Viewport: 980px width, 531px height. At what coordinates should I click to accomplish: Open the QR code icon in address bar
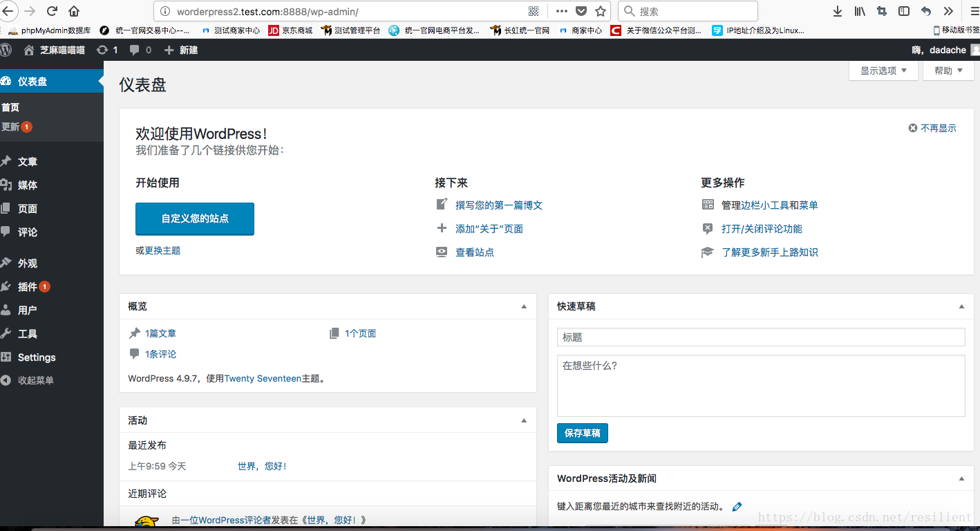(x=534, y=11)
